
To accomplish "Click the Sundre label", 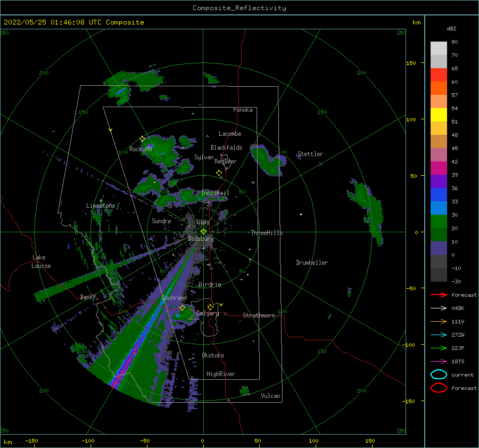I will (161, 221).
